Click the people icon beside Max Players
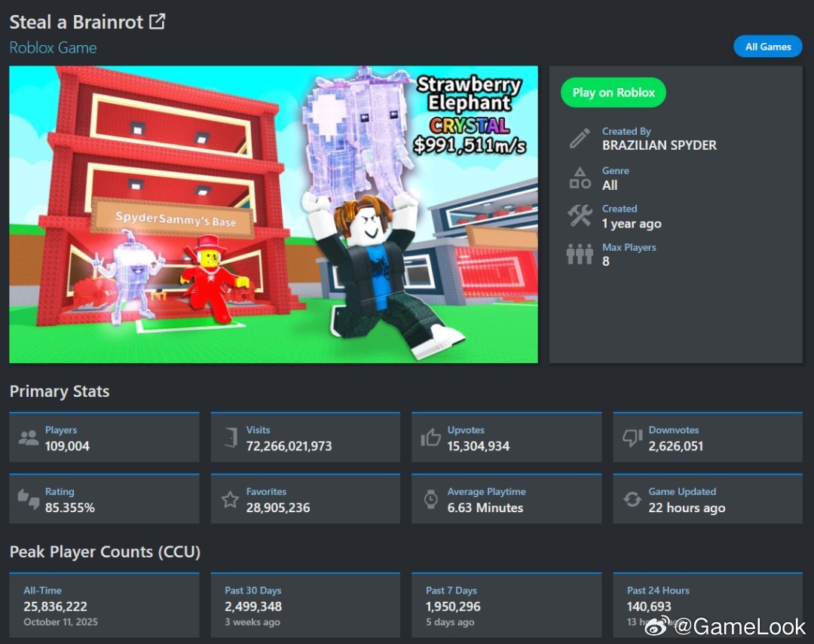 (x=580, y=255)
